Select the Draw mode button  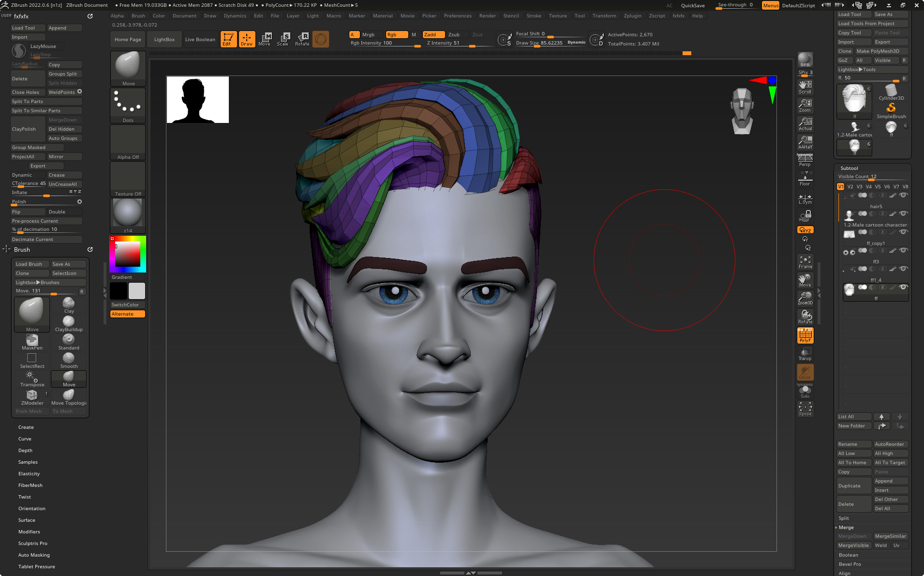click(247, 39)
